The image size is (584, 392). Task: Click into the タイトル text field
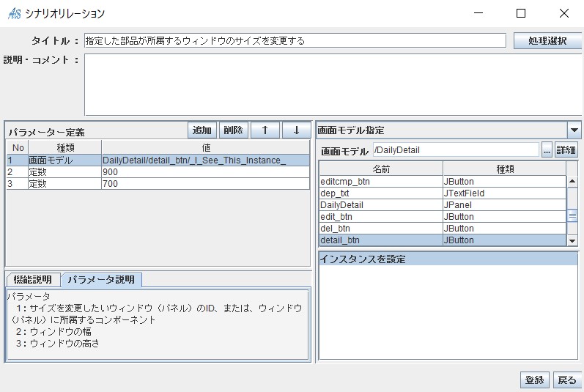pos(295,41)
